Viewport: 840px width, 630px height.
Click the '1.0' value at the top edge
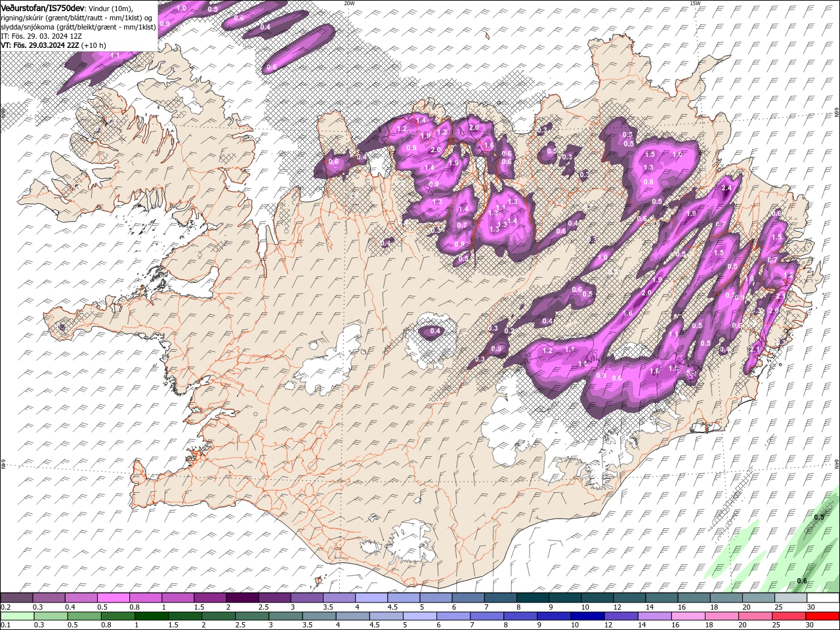tap(182, 8)
